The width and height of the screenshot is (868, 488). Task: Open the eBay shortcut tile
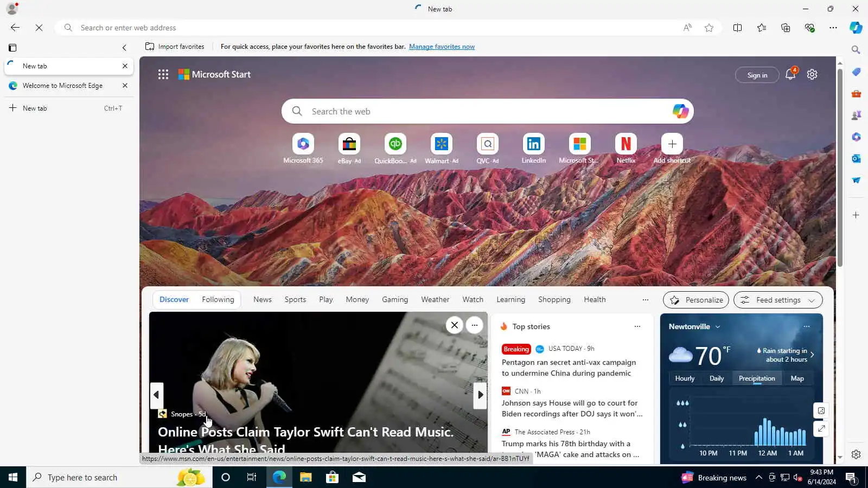(x=349, y=149)
